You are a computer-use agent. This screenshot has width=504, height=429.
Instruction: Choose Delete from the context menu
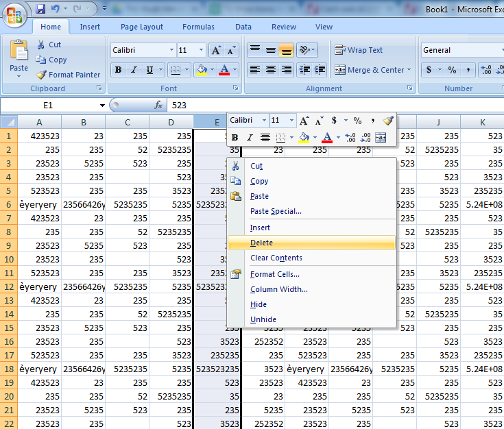point(261,243)
